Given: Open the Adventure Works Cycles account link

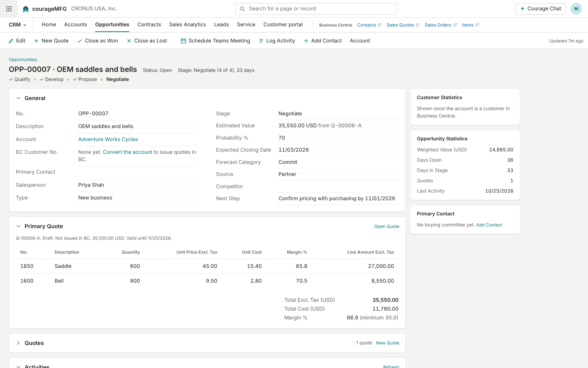Looking at the screenshot, I should (108, 139).
